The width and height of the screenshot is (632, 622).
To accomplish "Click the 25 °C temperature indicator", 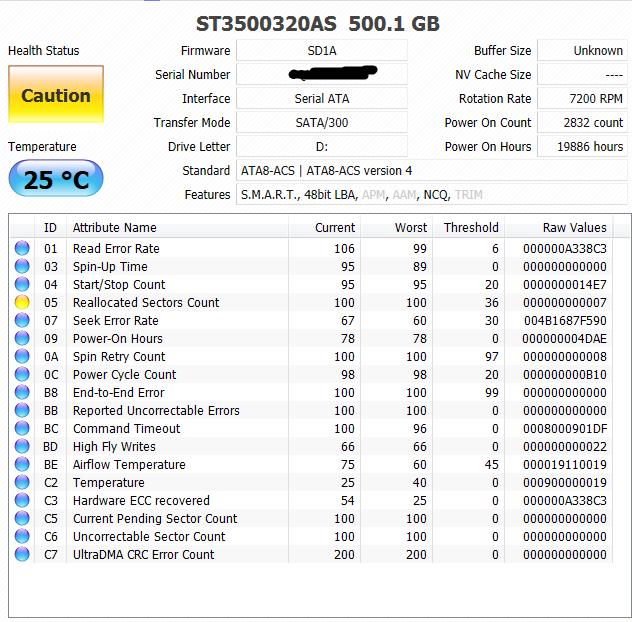I will [x=56, y=178].
